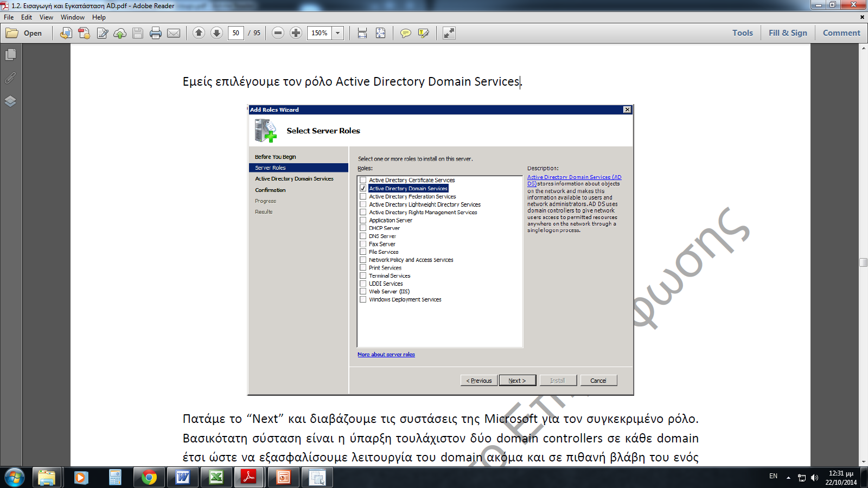868x488 pixels.
Task: Click More about server roles link
Action: coord(386,355)
